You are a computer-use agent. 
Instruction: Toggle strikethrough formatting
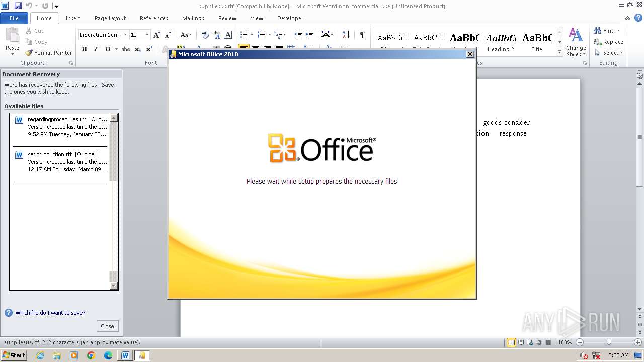pyautogui.click(x=126, y=49)
